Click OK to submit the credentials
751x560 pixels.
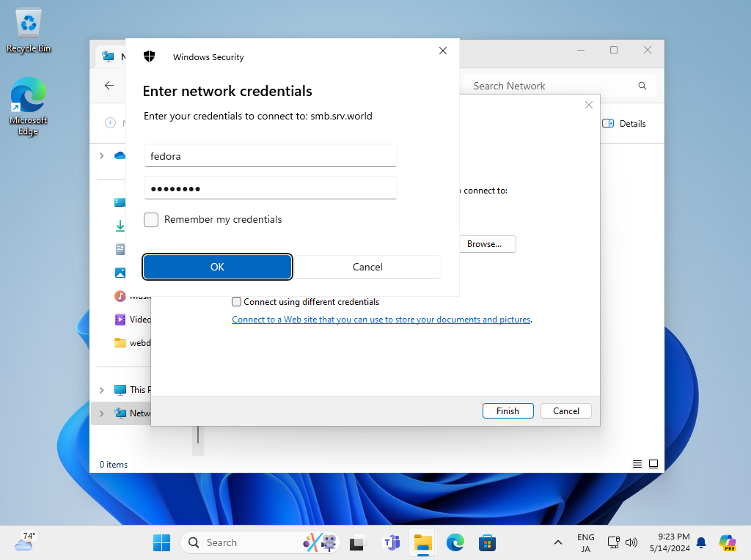click(217, 267)
